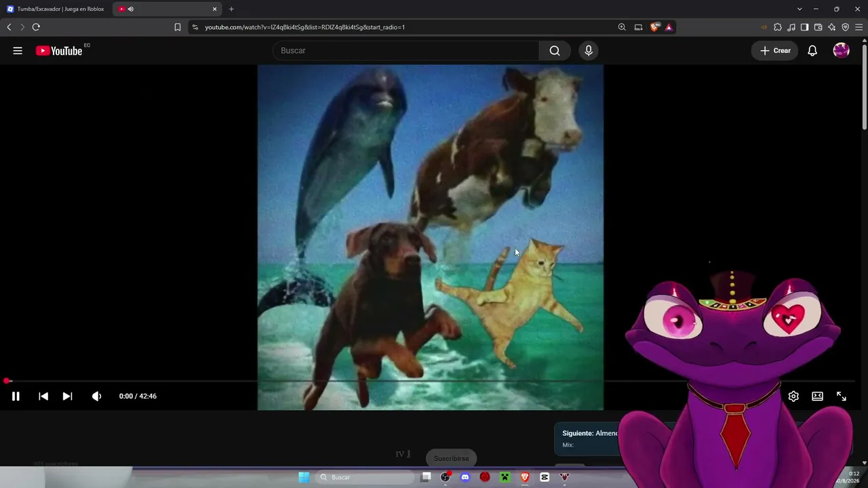868x488 pixels.
Task: Switch player to theater mode
Action: click(818, 396)
